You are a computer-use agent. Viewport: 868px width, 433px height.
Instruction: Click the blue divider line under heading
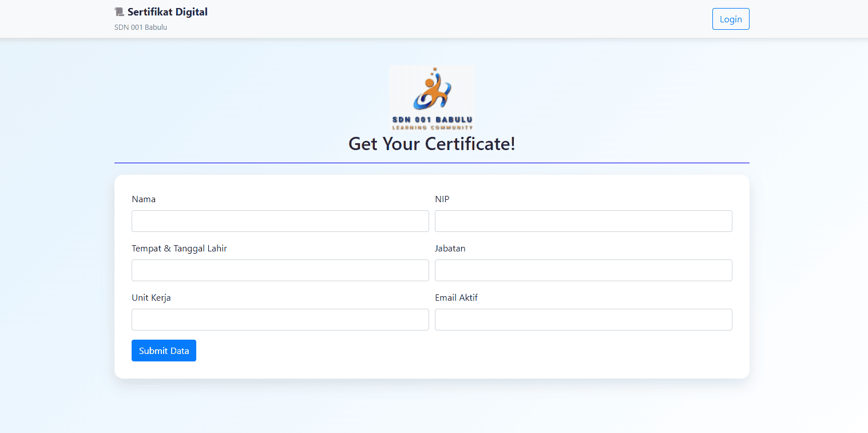pos(431,163)
